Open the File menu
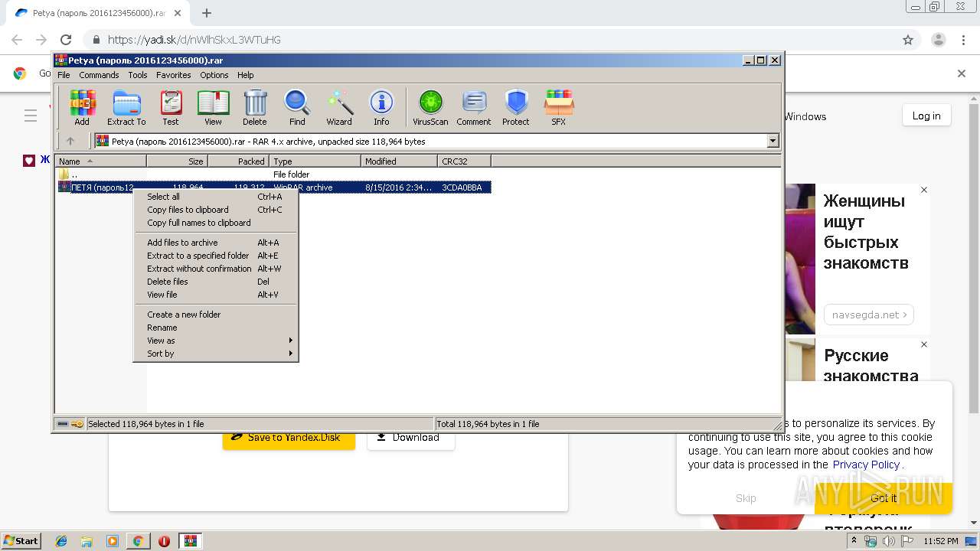This screenshot has width=980, height=551. tap(64, 75)
